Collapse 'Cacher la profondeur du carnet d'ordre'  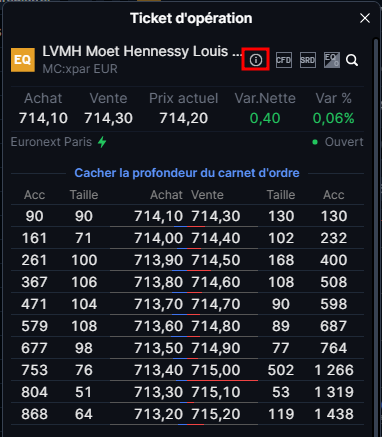tap(187, 173)
